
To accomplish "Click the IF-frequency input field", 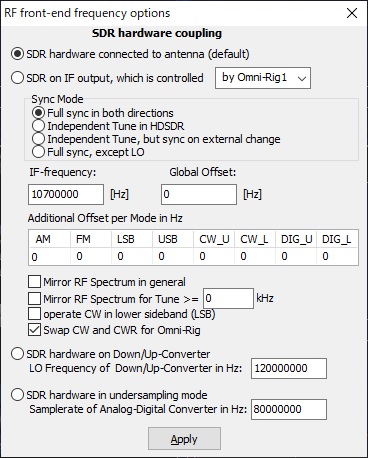I will [x=66, y=194].
